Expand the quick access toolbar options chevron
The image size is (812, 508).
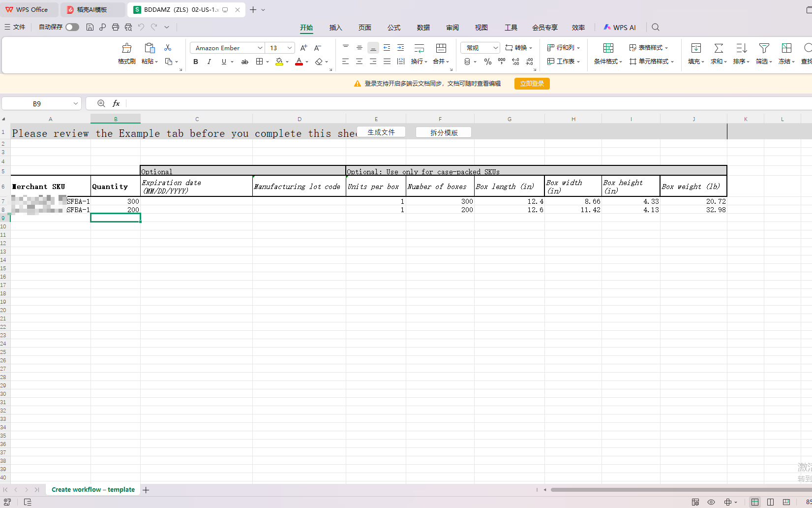pos(167,27)
